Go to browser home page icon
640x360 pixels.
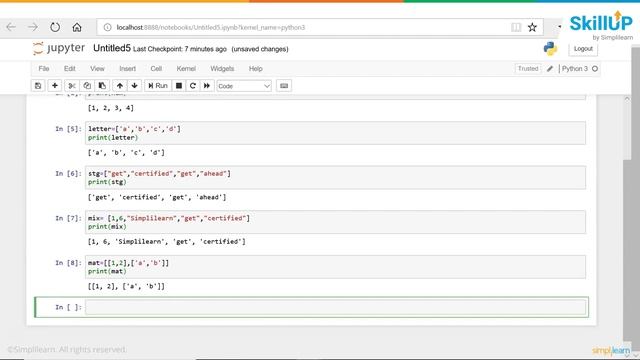coord(77,27)
